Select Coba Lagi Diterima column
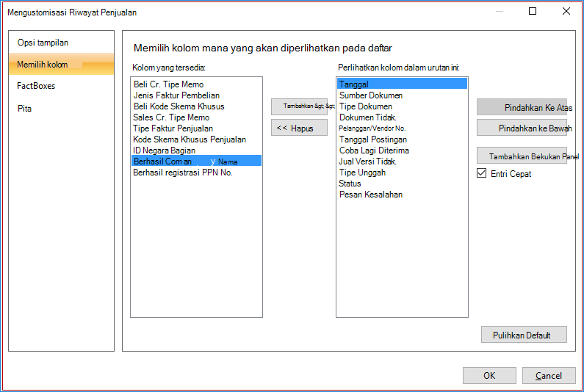 coord(402,150)
